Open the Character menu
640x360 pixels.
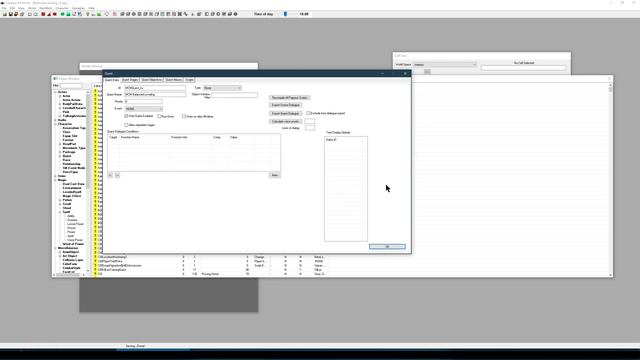click(x=62, y=8)
